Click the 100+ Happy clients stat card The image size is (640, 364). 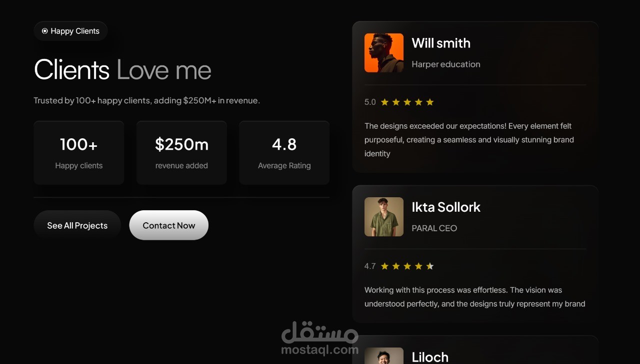click(79, 153)
